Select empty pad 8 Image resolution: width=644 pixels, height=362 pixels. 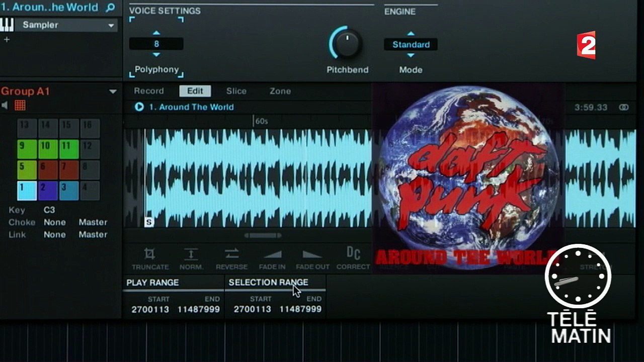click(90, 170)
